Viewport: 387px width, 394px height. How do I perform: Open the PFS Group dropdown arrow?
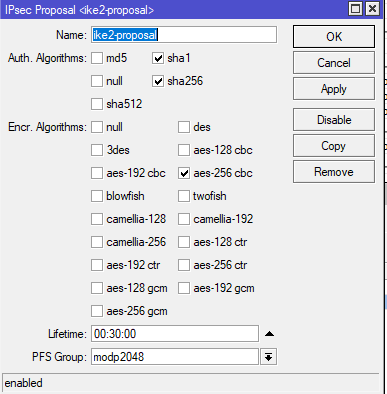click(268, 357)
